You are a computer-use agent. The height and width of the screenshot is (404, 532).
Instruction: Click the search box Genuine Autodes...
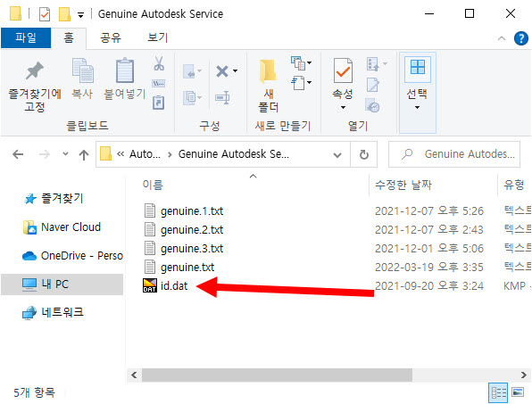coord(454,154)
